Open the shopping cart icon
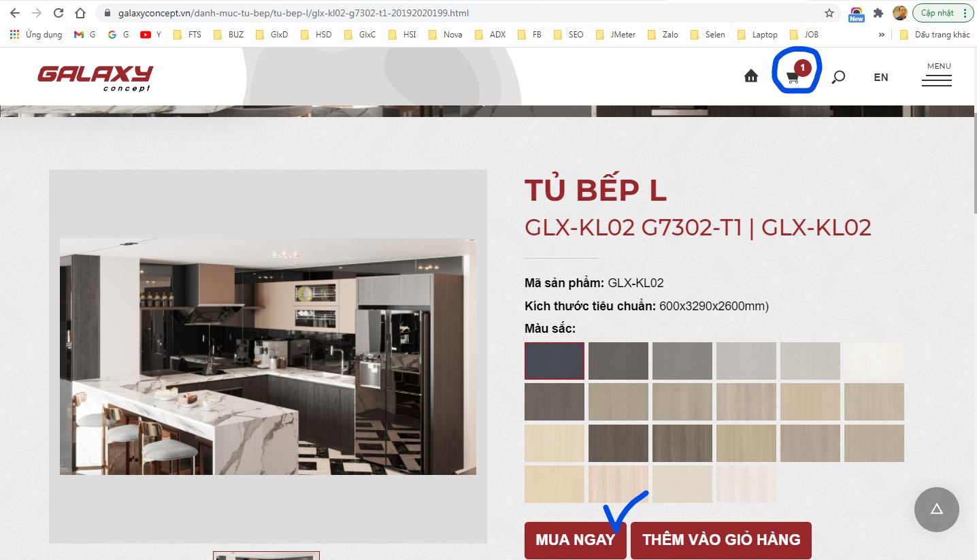The image size is (977, 560). pos(793,77)
